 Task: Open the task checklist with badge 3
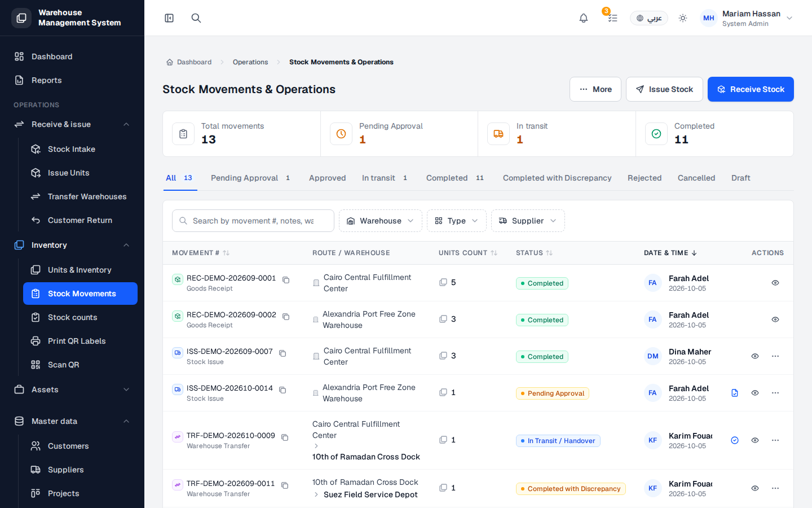pyautogui.click(x=612, y=18)
